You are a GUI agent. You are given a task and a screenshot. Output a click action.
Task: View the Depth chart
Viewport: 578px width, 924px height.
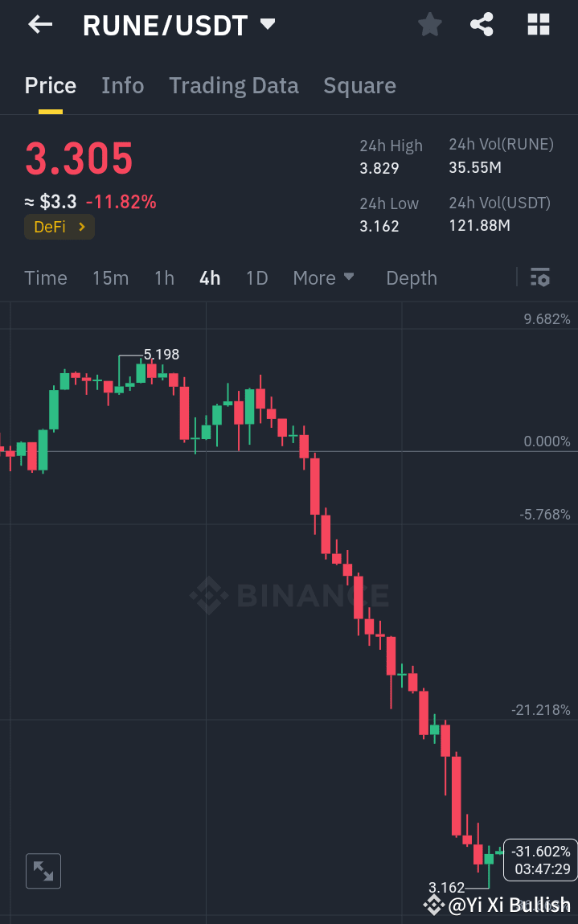411,277
